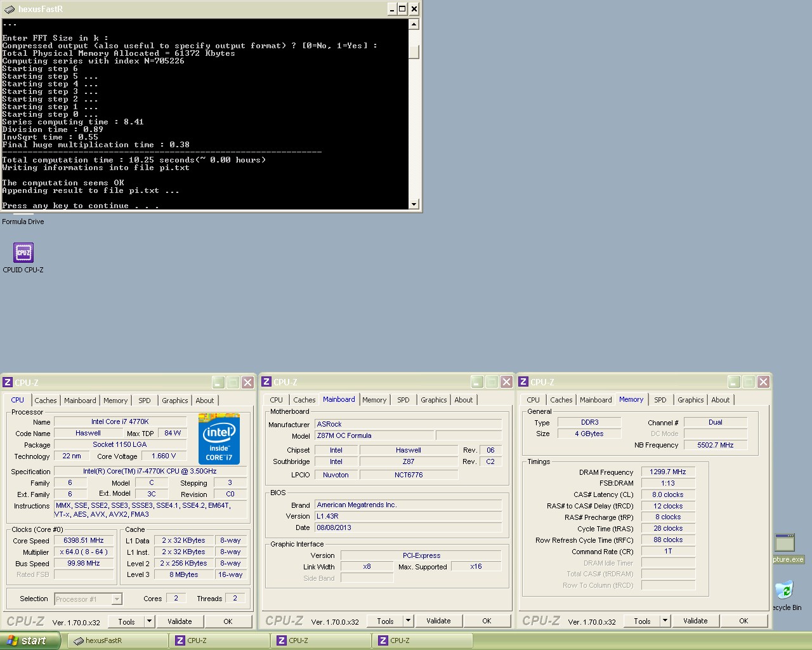This screenshot has height=650, width=812.
Task: Click the memory Type DDR3 field
Action: click(x=589, y=422)
